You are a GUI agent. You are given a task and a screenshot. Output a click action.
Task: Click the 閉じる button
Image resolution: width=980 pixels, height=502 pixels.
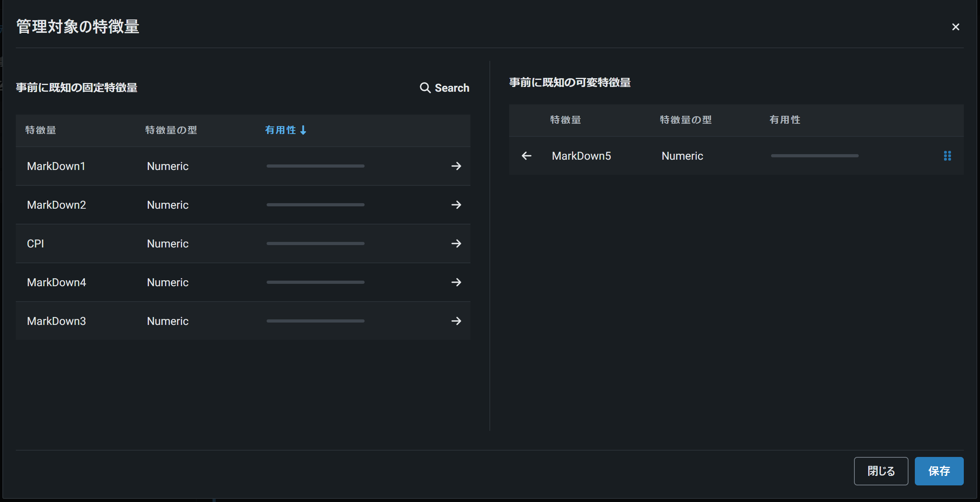[x=881, y=471]
